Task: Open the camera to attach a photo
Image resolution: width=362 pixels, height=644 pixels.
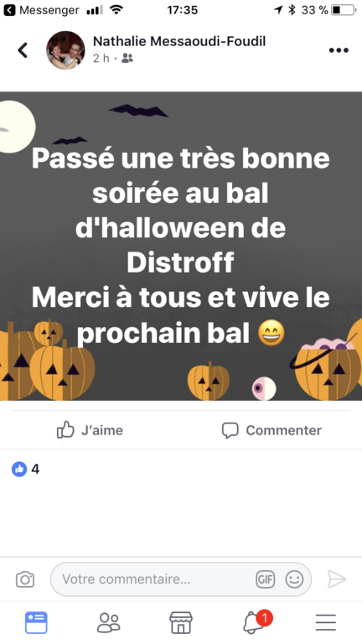Action: (25, 579)
